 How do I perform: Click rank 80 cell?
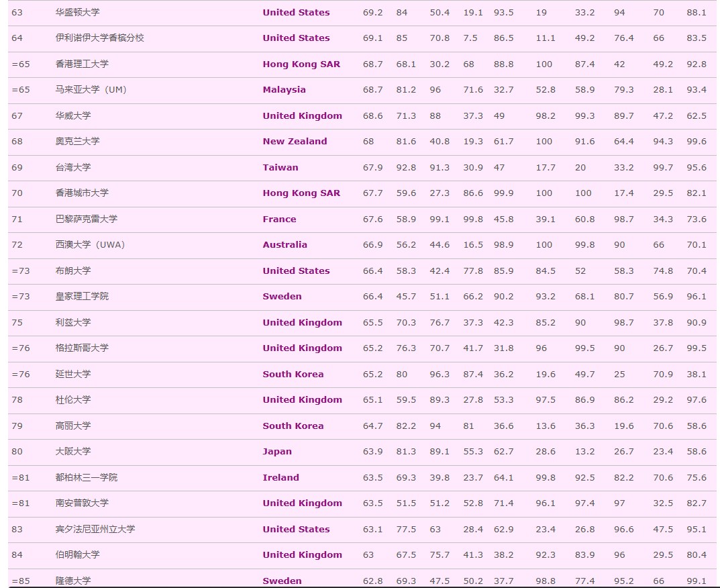[x=17, y=452]
